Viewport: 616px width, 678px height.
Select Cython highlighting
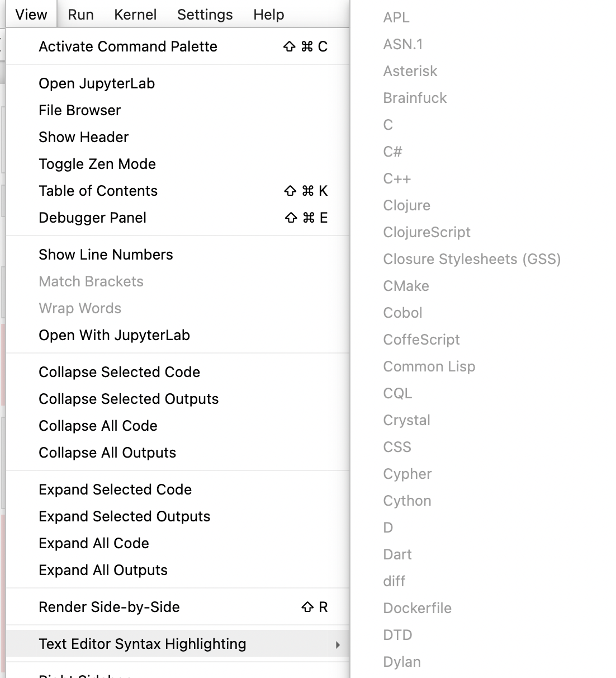click(x=407, y=501)
